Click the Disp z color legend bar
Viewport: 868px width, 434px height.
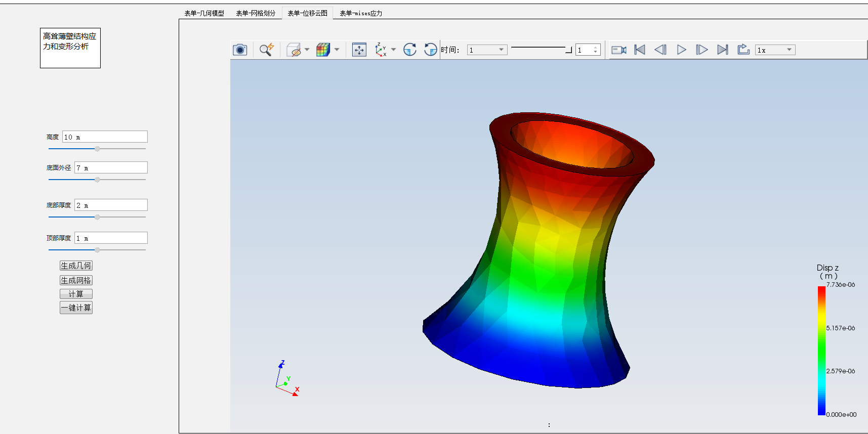pos(821,351)
